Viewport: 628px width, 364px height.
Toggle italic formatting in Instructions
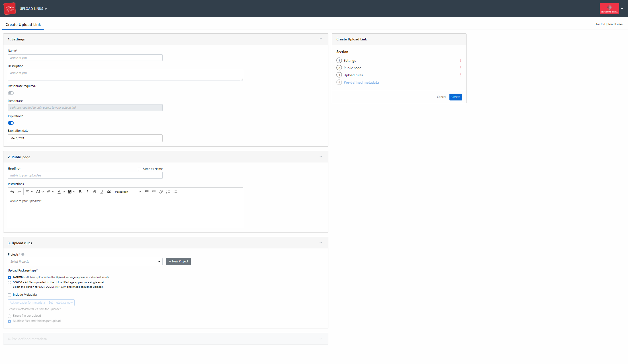87,192
